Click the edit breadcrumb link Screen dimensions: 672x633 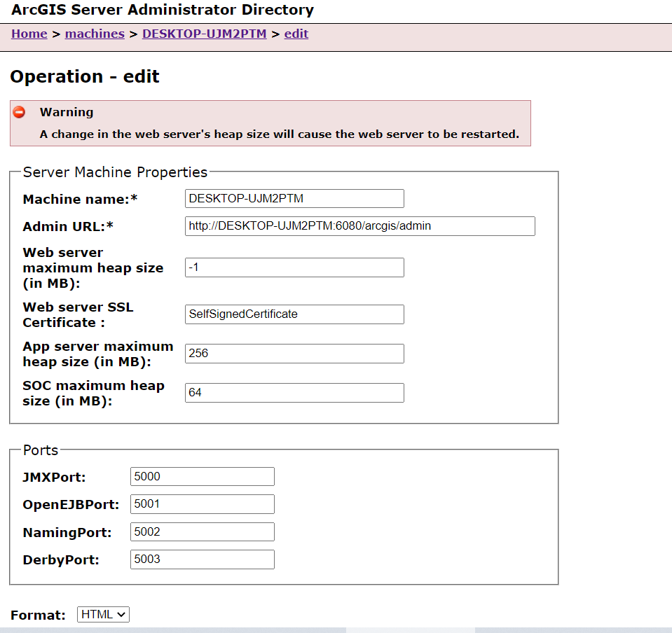[x=296, y=33]
